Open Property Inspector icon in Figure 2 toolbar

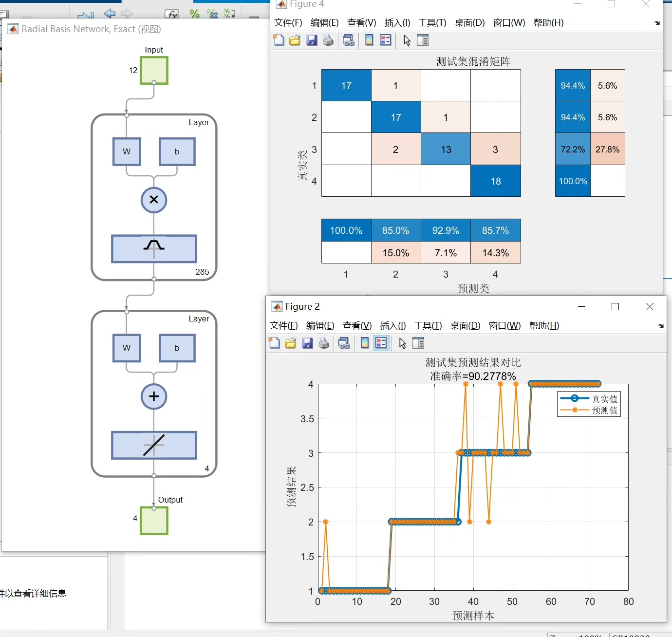(x=418, y=343)
